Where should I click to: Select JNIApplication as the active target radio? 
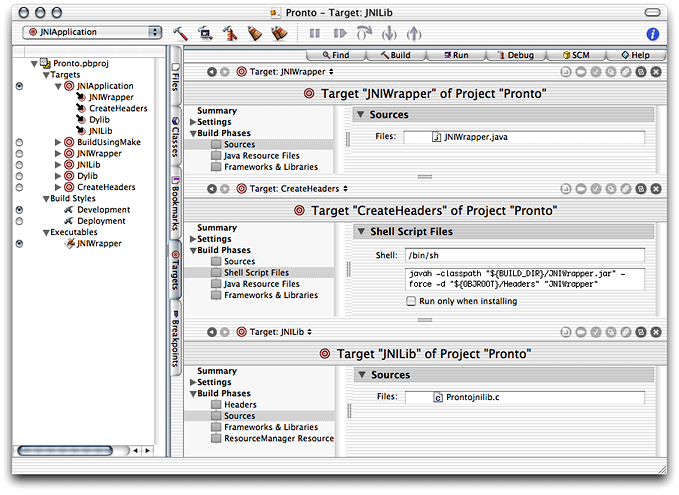(19, 86)
